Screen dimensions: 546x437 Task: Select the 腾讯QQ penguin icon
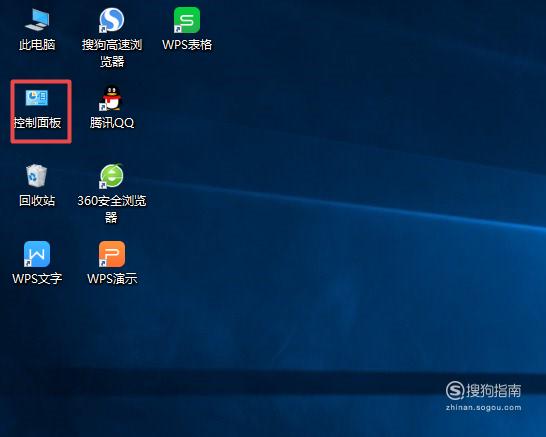tap(111, 98)
